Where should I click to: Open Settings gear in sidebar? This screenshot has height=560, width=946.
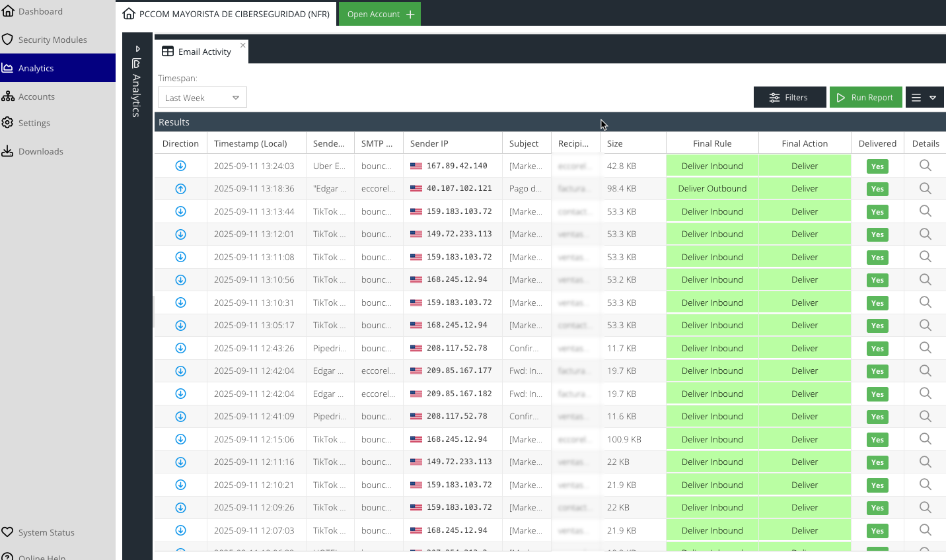(x=8, y=123)
